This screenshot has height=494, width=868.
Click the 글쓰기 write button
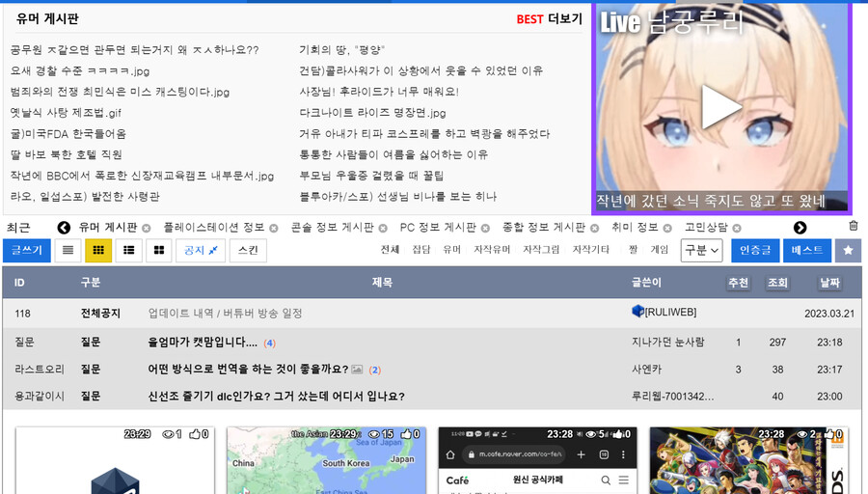[x=26, y=251]
